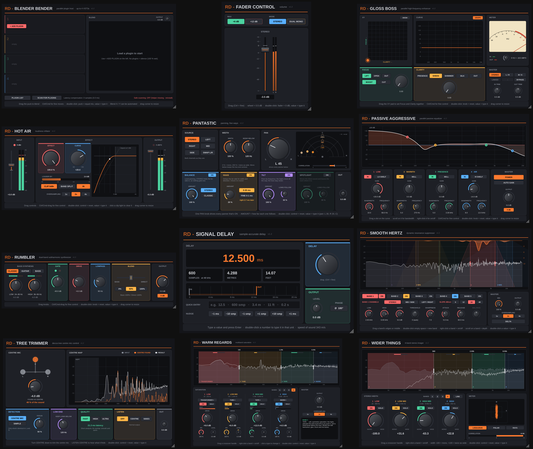Click the resize corner grip of Blender Bender

coord(174,107)
